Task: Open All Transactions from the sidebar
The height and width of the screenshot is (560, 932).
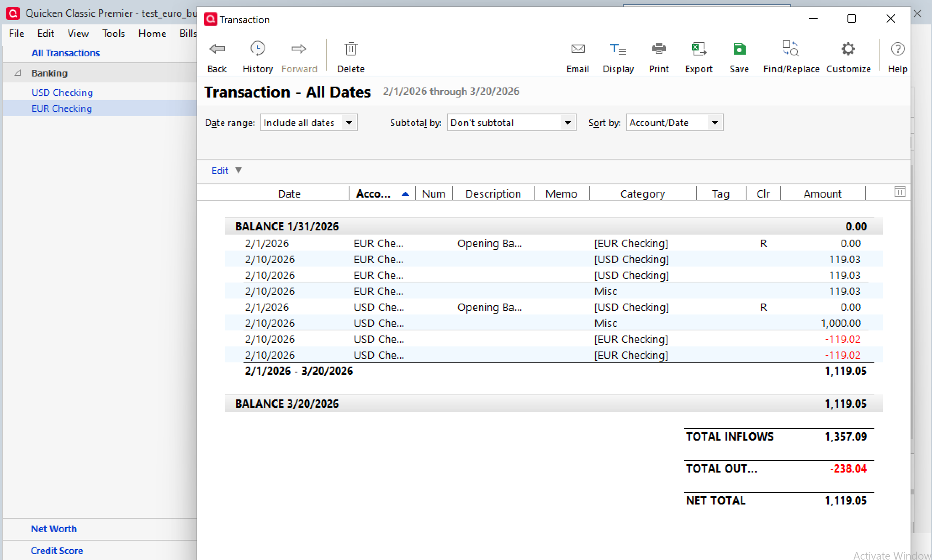Action: point(66,53)
